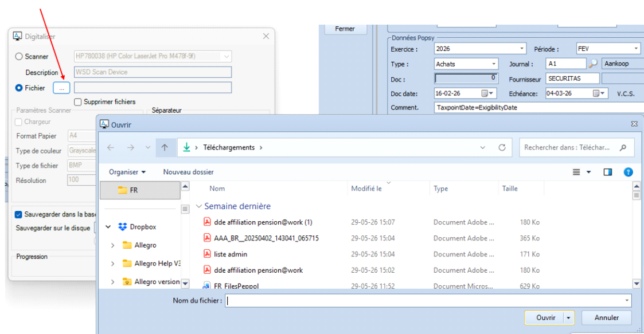This screenshot has width=644, height=334.
Task: Expand the Allegro Help V3 folder
Action: pos(112,264)
